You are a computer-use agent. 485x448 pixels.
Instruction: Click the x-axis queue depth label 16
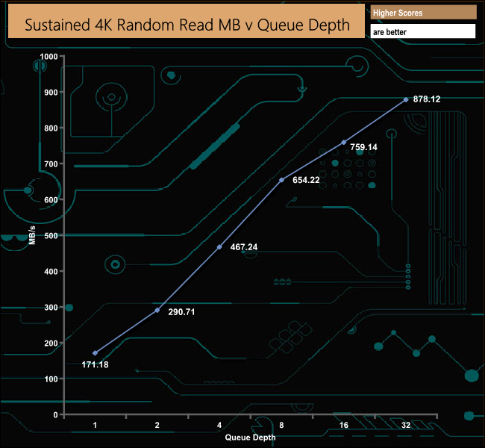[344, 425]
